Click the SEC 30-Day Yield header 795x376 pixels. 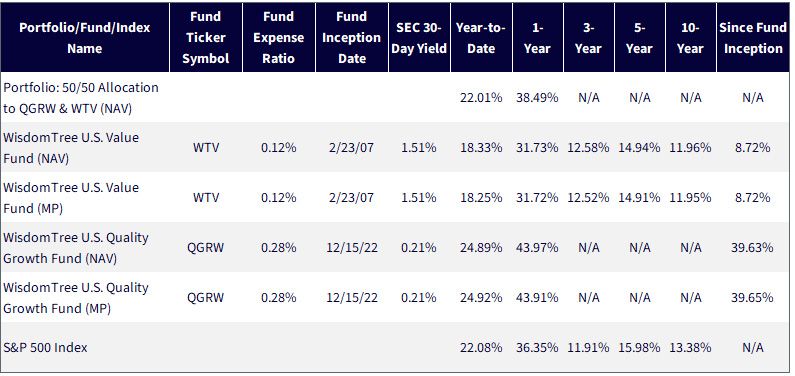point(419,37)
